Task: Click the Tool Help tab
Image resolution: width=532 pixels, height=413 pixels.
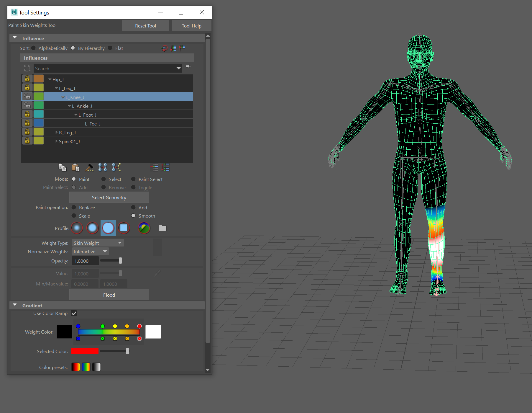Action: [x=191, y=25]
